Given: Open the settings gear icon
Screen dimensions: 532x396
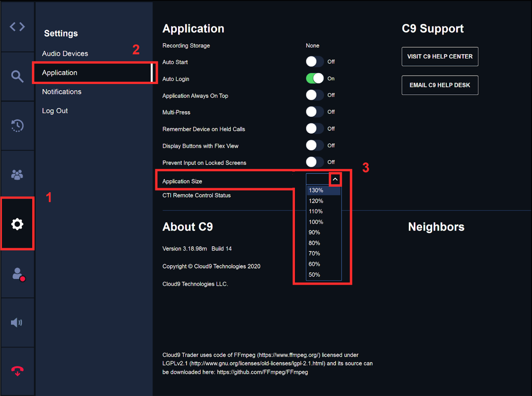Looking at the screenshot, I should point(17,224).
